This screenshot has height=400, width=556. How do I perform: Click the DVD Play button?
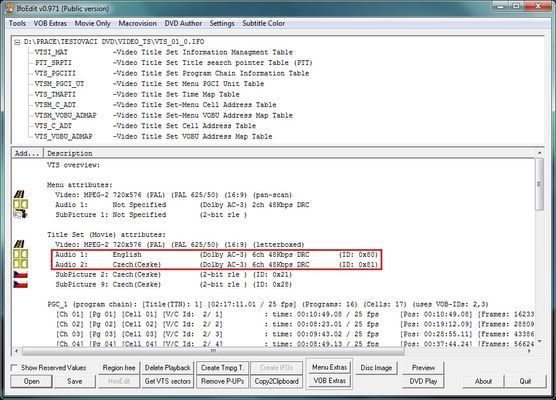[423, 381]
